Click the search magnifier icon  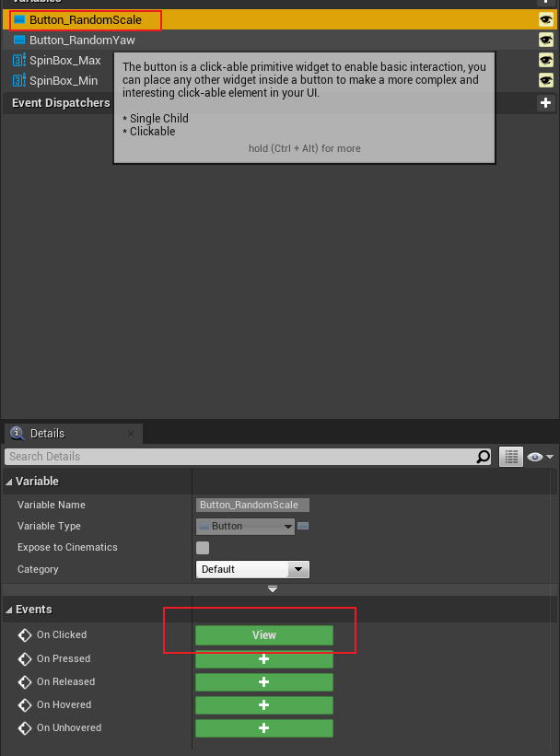(x=483, y=456)
